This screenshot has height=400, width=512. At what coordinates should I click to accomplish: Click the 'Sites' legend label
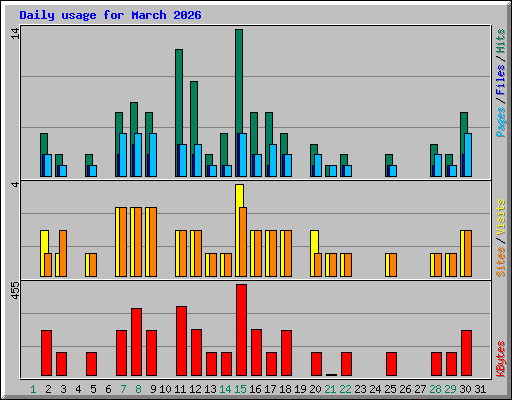point(500,262)
